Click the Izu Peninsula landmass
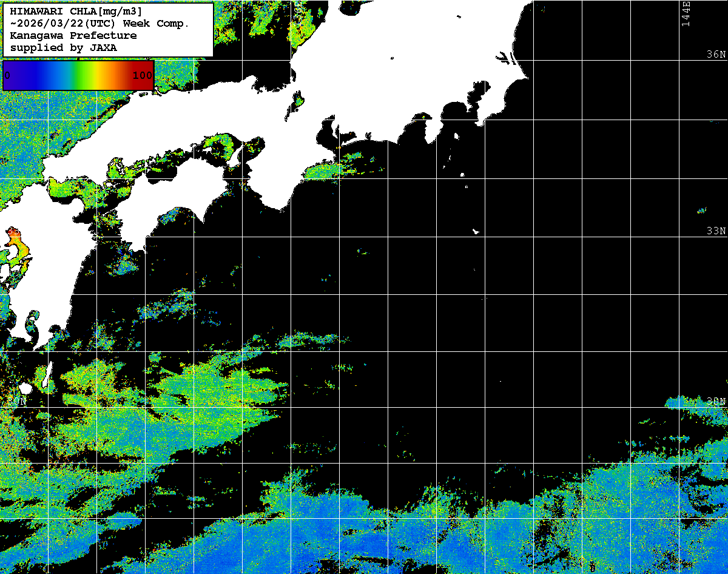The width and height of the screenshot is (728, 574). (x=432, y=130)
